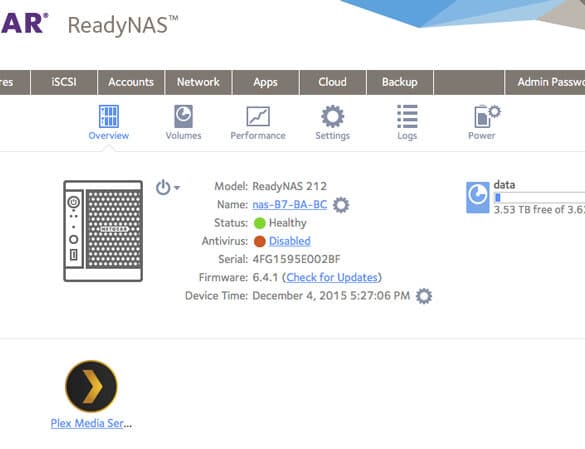Click the gear next to device name
The width and height of the screenshot is (585, 449).
341,205
